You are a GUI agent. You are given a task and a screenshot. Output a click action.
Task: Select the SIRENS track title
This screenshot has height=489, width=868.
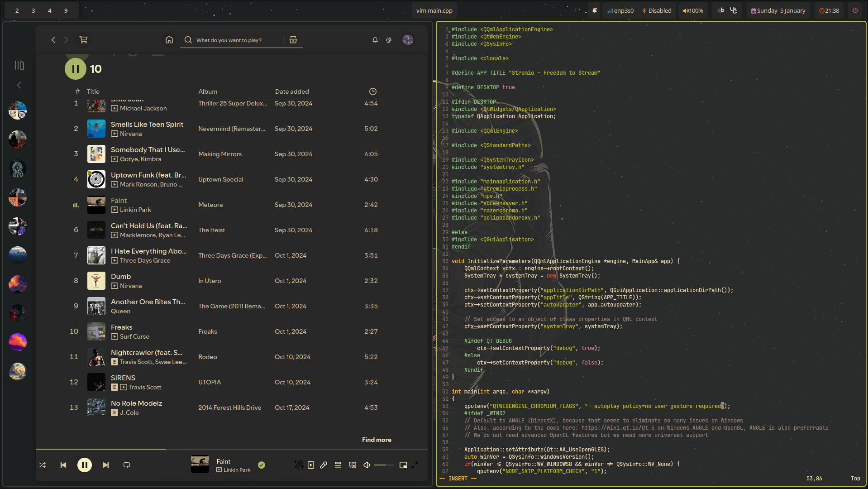point(123,378)
